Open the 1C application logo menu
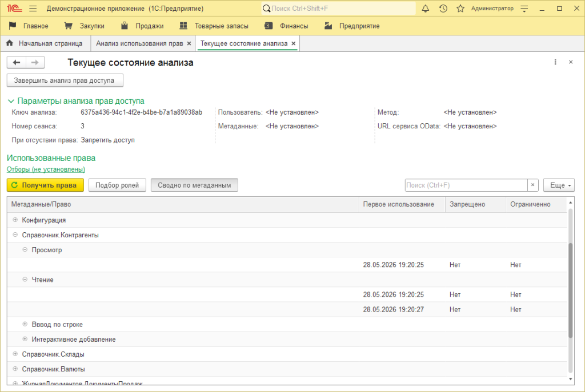The width and height of the screenshot is (585, 392). 14,8
